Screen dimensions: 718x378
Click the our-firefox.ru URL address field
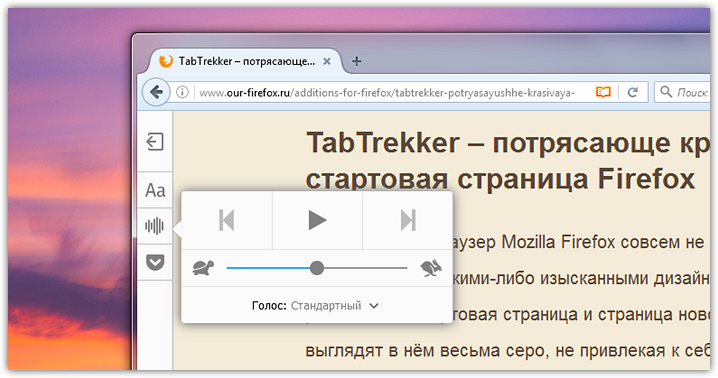click(x=387, y=93)
